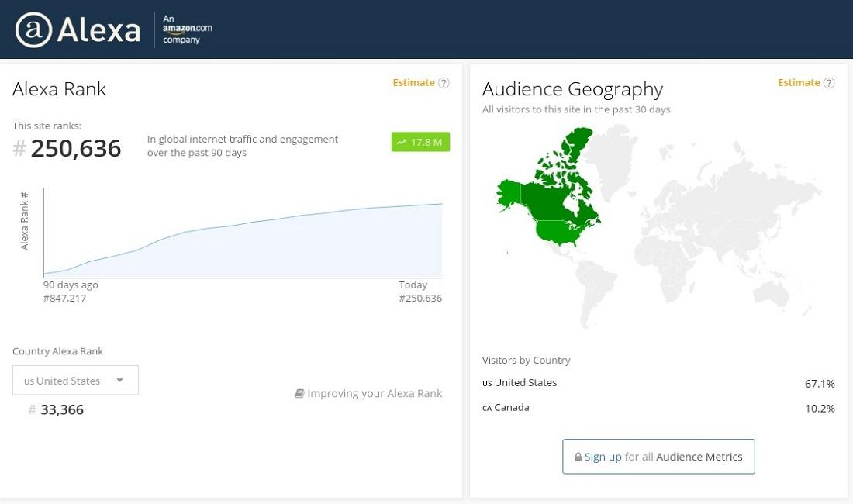Click the arrow on the United States selector
The height and width of the screenshot is (504, 853).
point(120,380)
